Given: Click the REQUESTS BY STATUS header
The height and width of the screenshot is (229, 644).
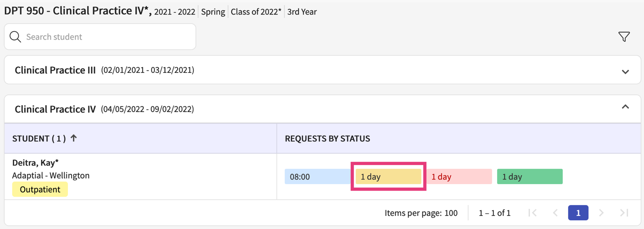Looking at the screenshot, I should pos(327,138).
